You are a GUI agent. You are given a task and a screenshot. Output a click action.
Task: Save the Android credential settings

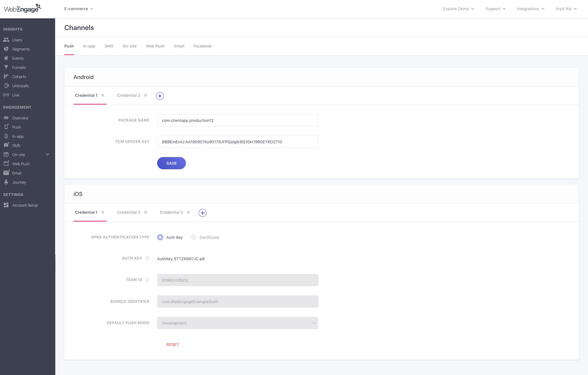click(171, 163)
